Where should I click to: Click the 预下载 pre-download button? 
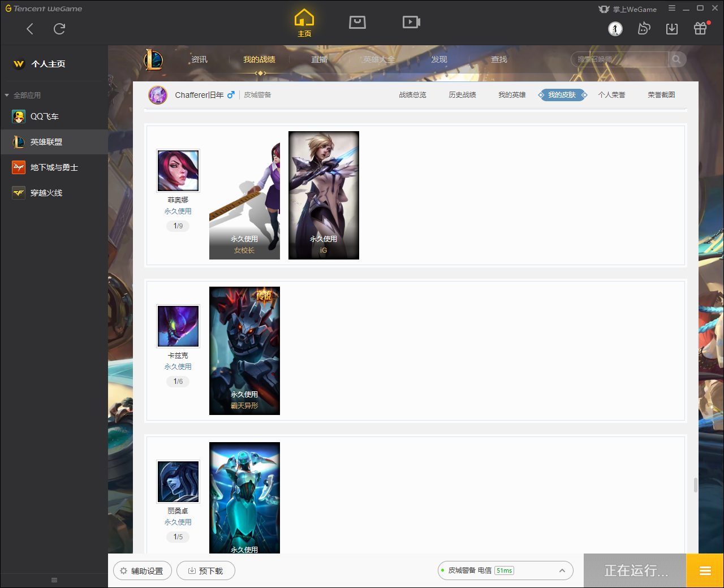pyautogui.click(x=206, y=571)
